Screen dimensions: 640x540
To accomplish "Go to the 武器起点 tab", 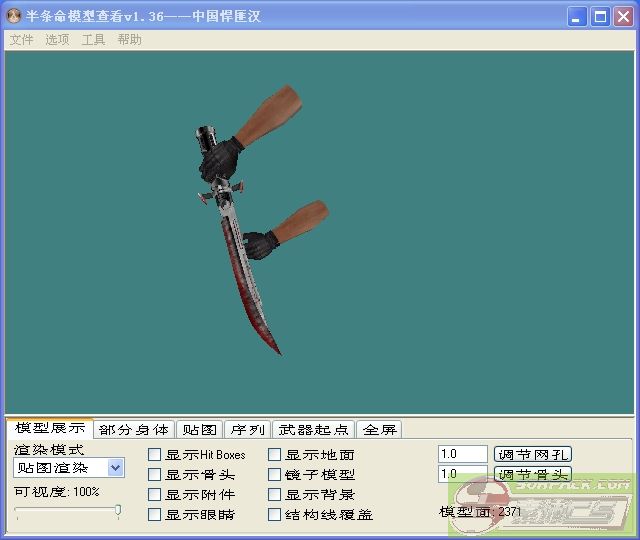I will [314, 430].
